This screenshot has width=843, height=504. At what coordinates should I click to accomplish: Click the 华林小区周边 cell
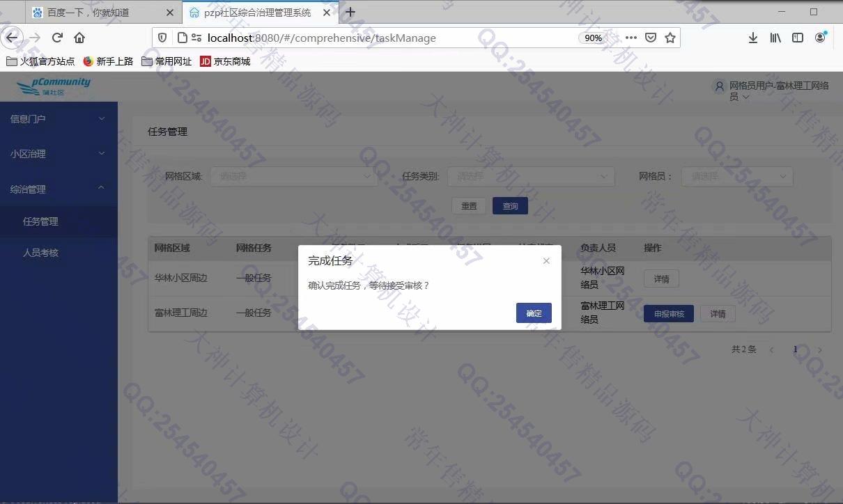click(x=181, y=278)
